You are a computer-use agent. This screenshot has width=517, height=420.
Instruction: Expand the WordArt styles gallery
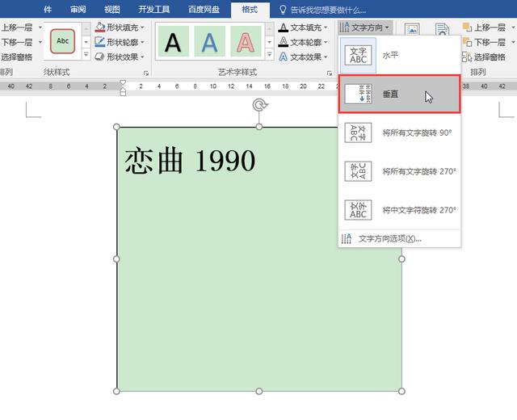pos(269,55)
